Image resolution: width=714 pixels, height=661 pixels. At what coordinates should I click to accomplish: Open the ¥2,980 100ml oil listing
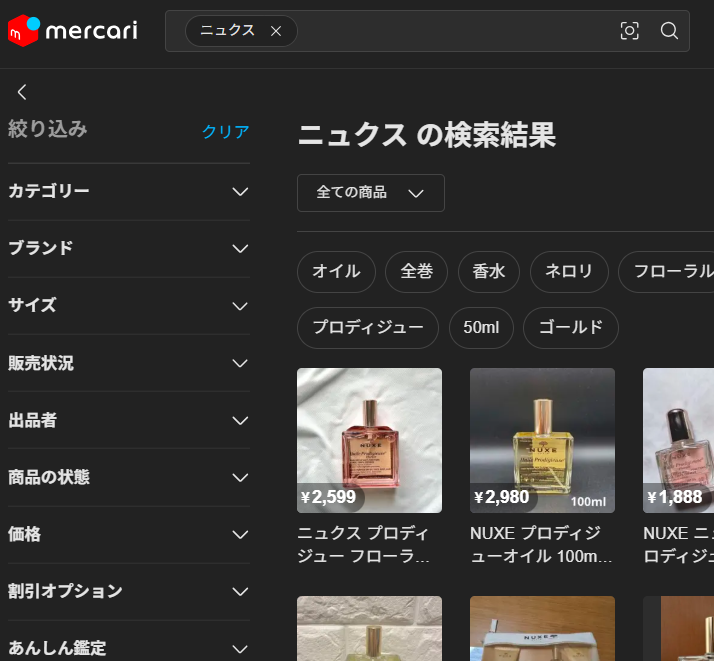tap(542, 440)
